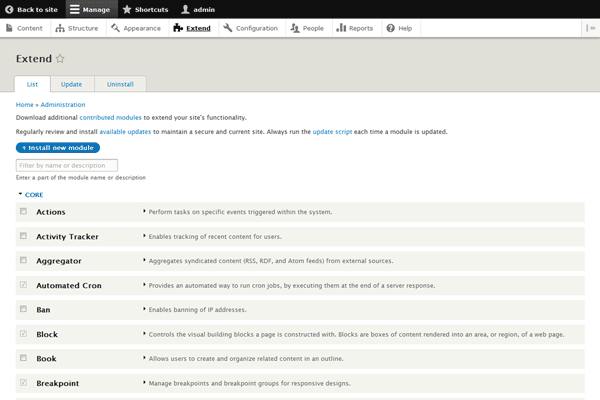
Task: Open the Reports chart icon
Action: [341, 28]
